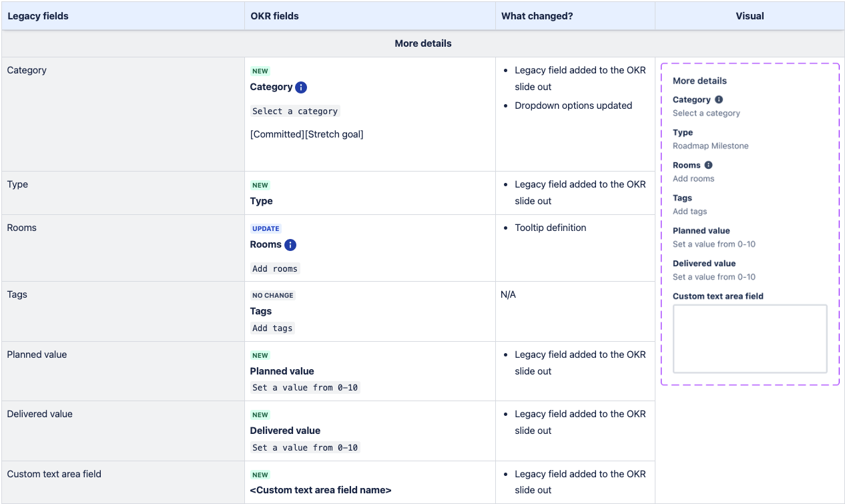Click the NEW badge above Delivered value
The width and height of the screenshot is (845, 504).
[x=260, y=415]
